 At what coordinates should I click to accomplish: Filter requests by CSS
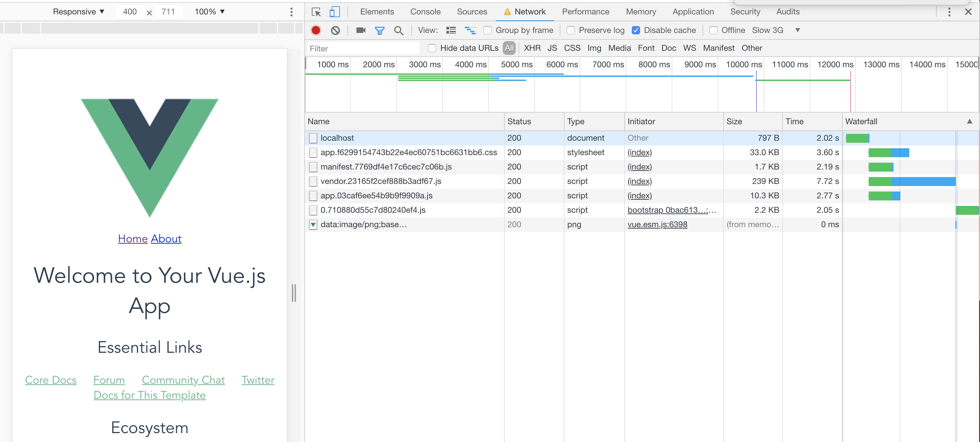(x=572, y=48)
